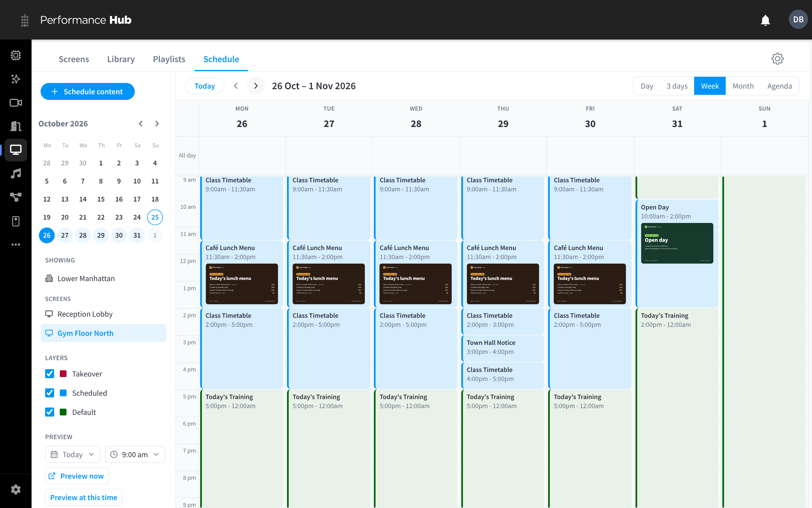Image resolution: width=812 pixels, height=508 pixels.
Task: Open the buildings sidebar icon
Action: 16,126
